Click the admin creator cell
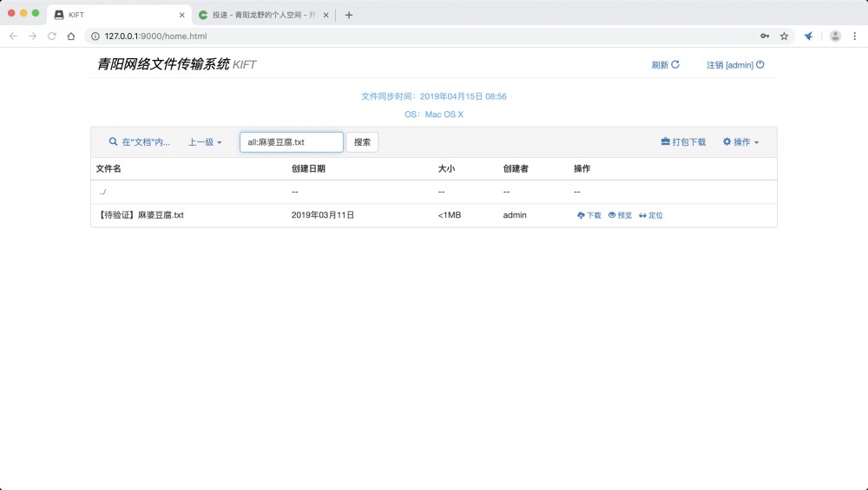Image resolution: width=868 pixels, height=490 pixels. click(515, 215)
